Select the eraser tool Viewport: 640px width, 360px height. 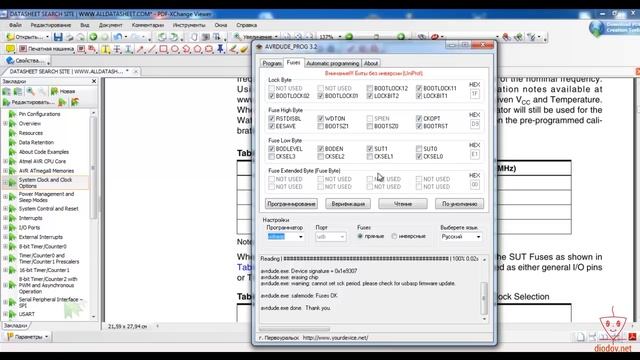click(244, 49)
